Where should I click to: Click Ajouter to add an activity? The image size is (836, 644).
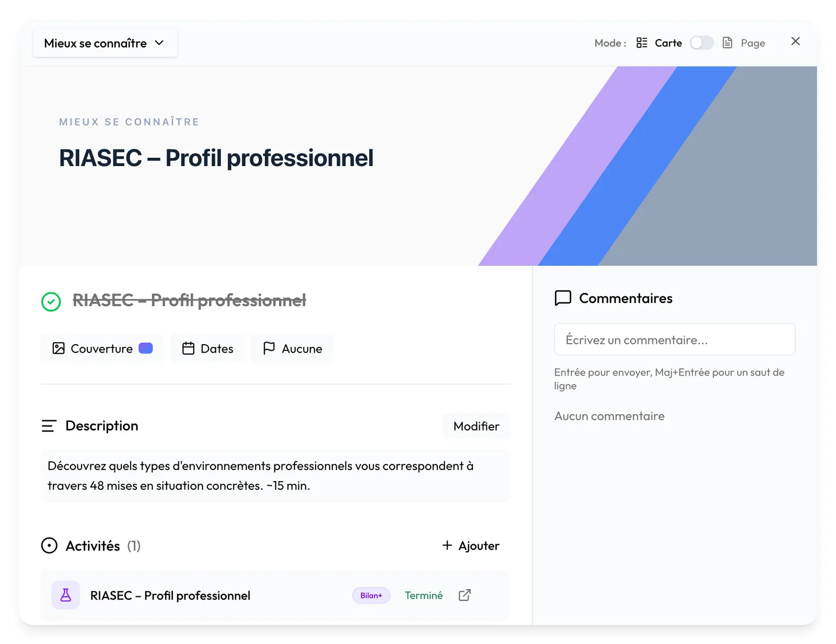coord(471,546)
